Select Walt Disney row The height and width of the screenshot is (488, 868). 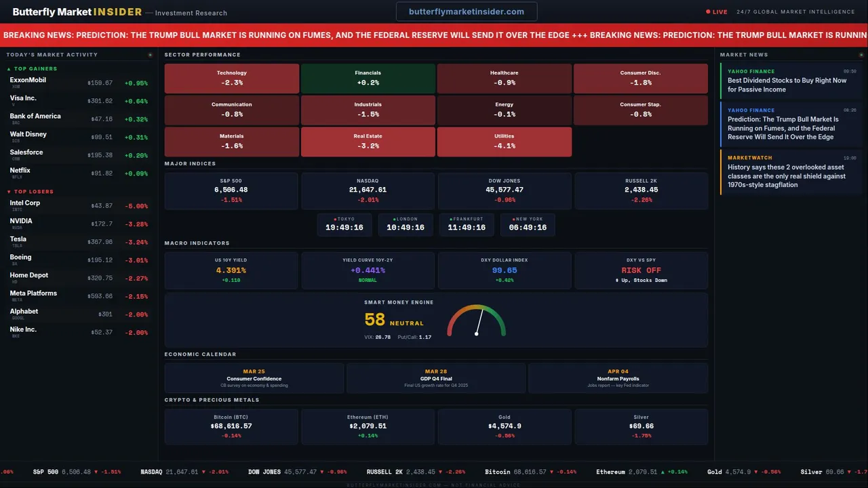coord(79,137)
